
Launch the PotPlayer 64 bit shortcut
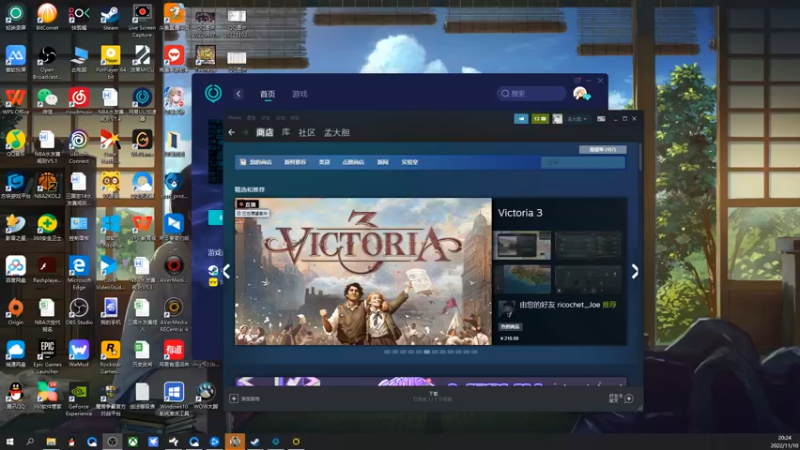pyautogui.click(x=110, y=62)
